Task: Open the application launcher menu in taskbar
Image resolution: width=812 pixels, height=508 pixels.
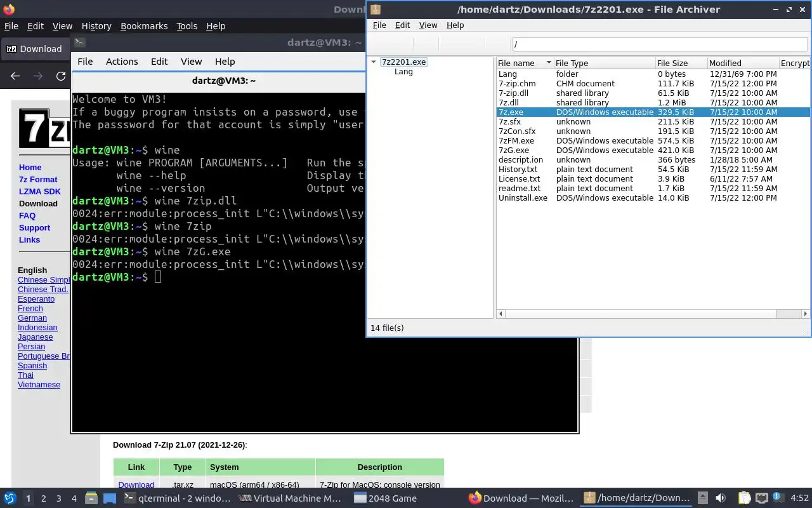Action: tap(10, 498)
